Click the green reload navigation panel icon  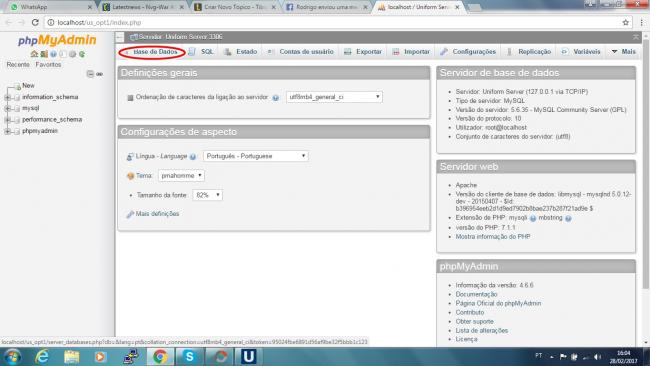pyautogui.click(x=82, y=54)
